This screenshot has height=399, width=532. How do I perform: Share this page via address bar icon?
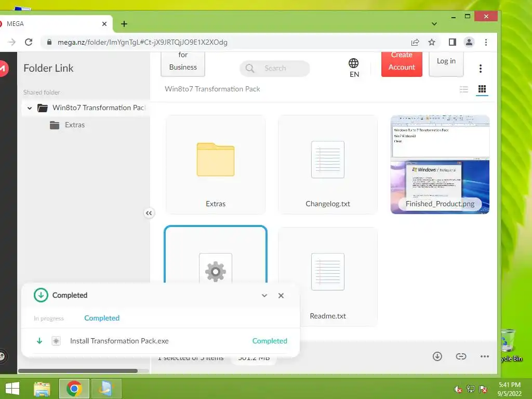click(415, 42)
